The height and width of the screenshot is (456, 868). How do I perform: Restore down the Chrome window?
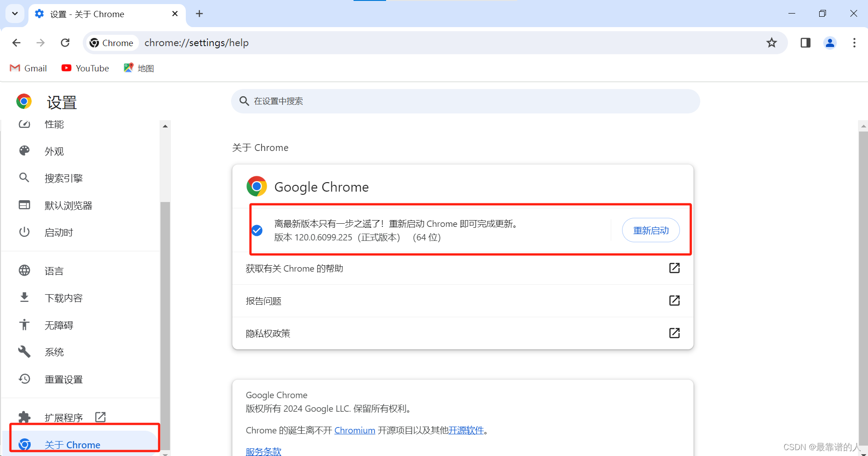(x=822, y=14)
